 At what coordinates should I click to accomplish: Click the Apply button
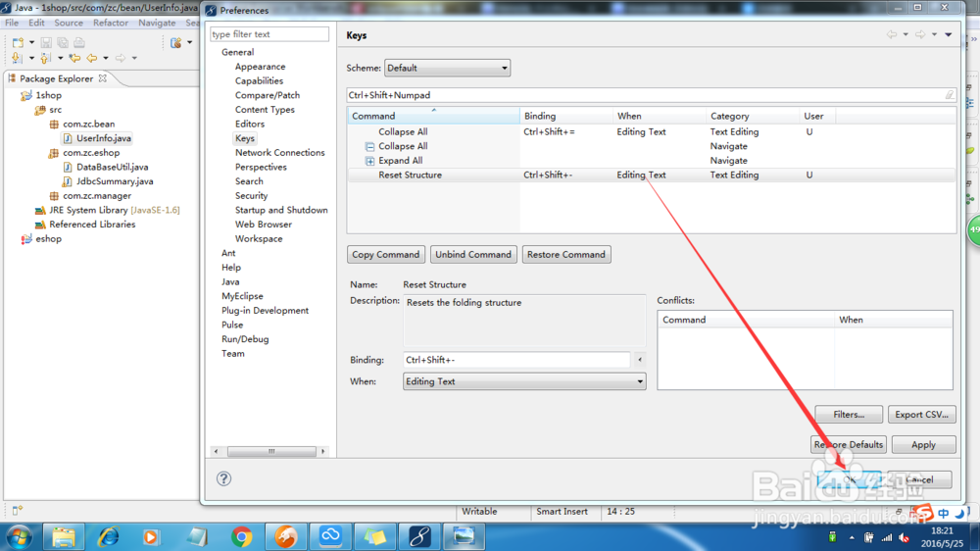click(x=924, y=445)
